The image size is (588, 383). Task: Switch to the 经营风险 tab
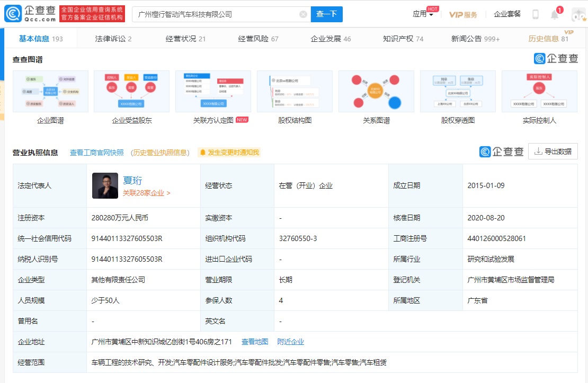pyautogui.click(x=258, y=39)
